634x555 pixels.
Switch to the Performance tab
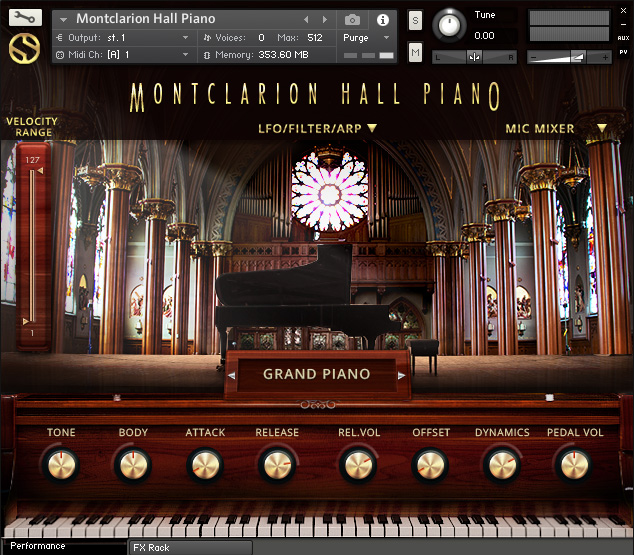click(x=63, y=546)
